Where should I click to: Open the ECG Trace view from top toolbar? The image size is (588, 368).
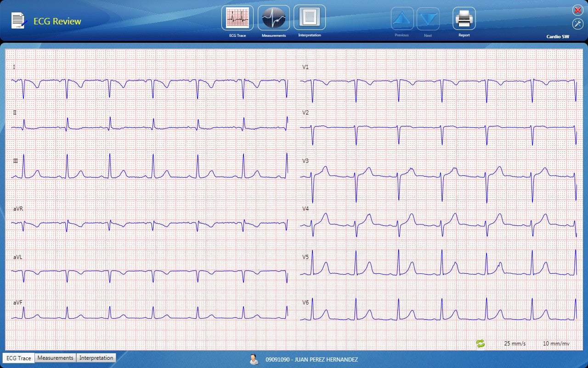237,18
